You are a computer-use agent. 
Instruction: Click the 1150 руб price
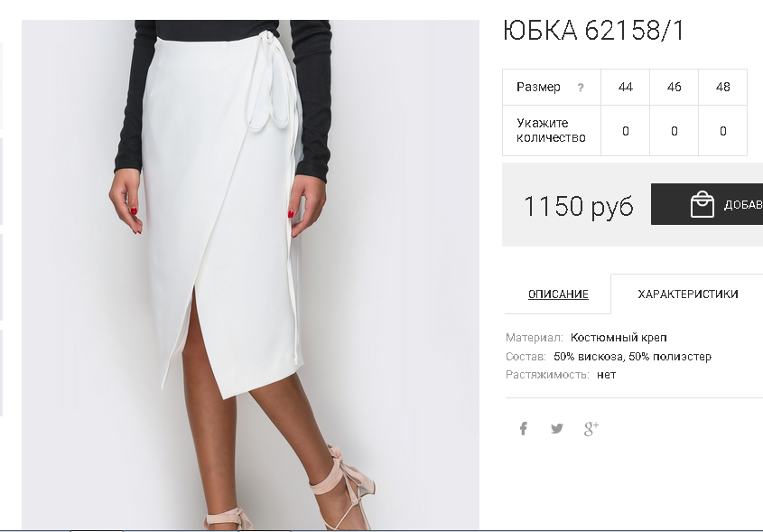pyautogui.click(x=579, y=206)
